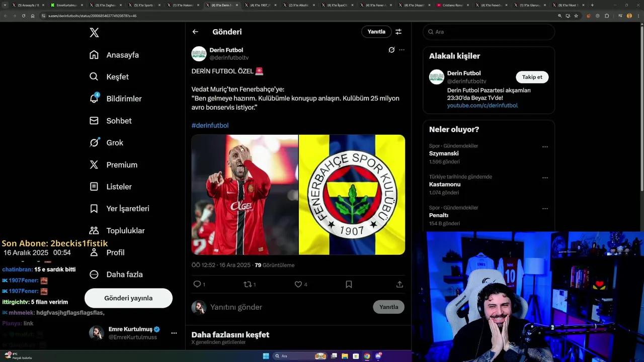
Task: Open Anasayfa in the sidebar
Action: click(114, 55)
